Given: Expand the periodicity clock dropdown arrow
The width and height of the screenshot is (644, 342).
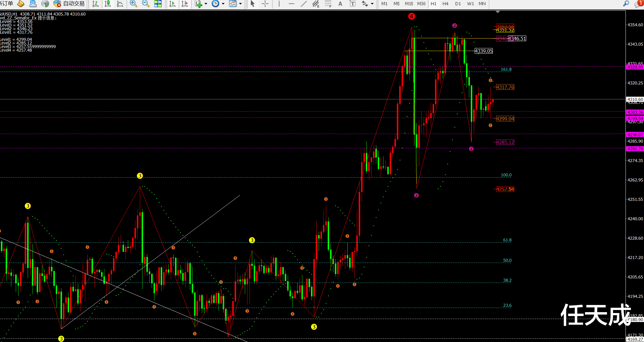Looking at the screenshot, I should click(223, 4).
